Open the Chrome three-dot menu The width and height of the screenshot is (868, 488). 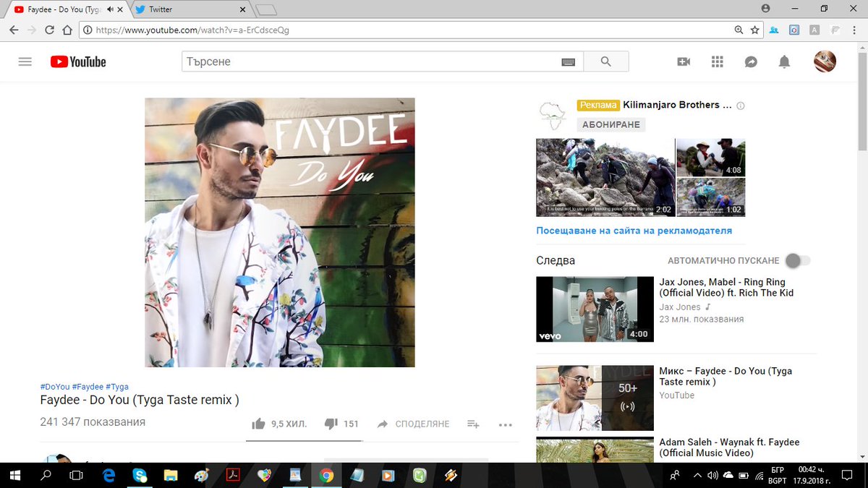[856, 30]
